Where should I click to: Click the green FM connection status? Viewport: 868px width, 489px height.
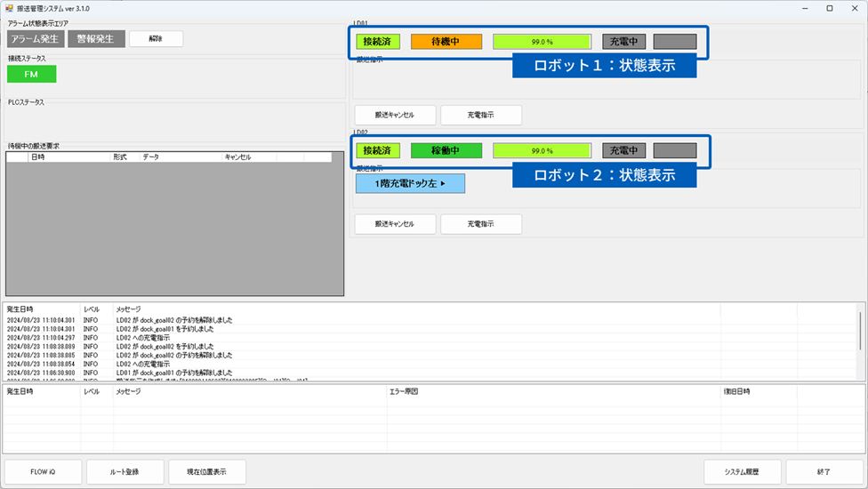(31, 74)
